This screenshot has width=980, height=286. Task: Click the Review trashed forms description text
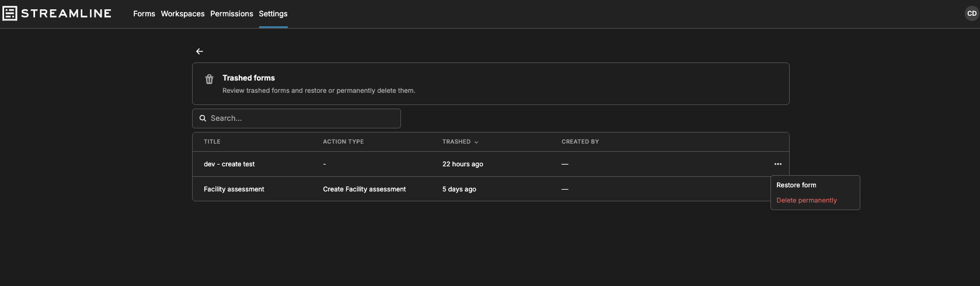(x=319, y=90)
